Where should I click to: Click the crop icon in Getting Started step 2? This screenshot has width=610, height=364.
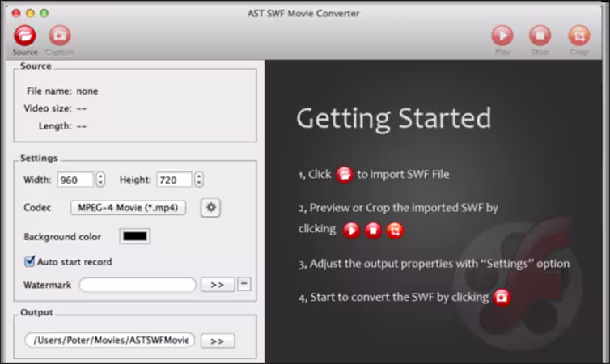click(x=395, y=231)
